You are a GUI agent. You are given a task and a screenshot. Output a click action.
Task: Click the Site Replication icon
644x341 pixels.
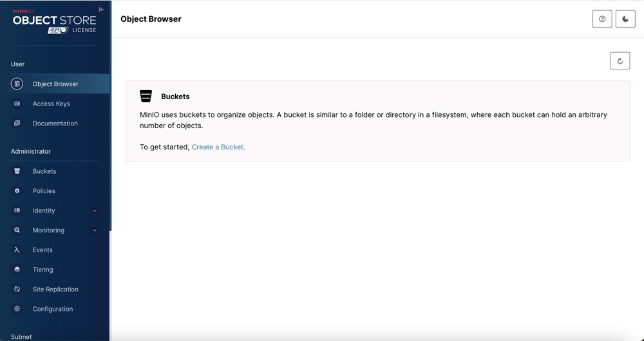click(17, 290)
